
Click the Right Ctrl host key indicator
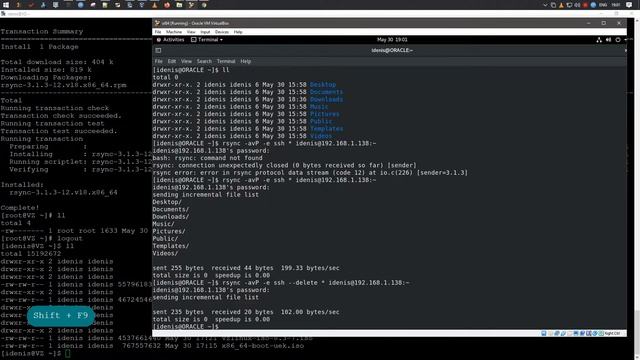pos(612,333)
